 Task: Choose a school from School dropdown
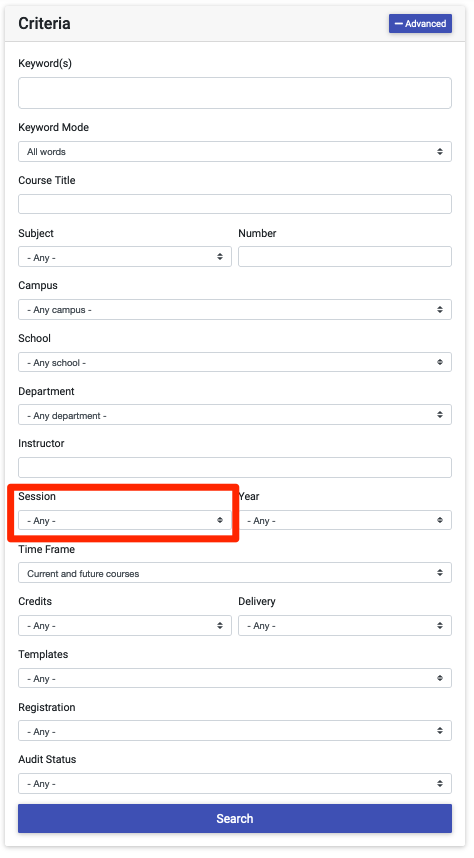(x=234, y=362)
